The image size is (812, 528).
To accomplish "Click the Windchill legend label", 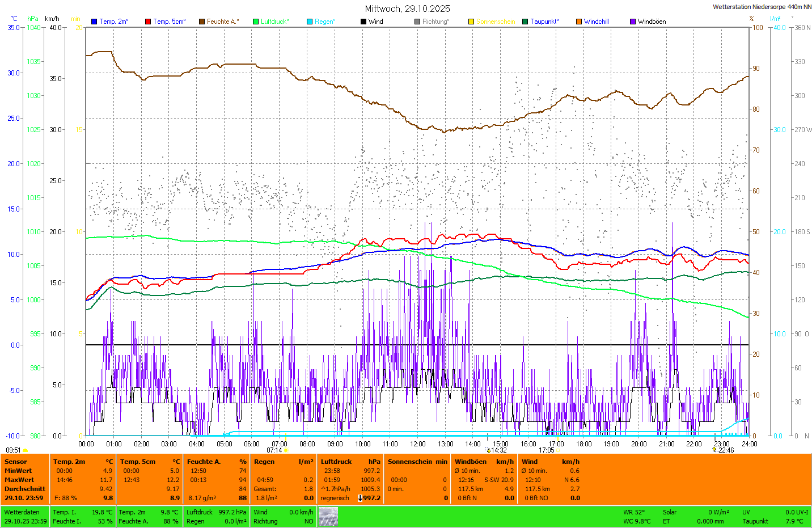I will (596, 22).
